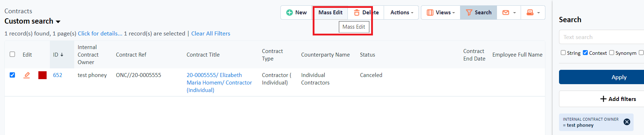Click the red color swatch in row 652

(x=42, y=75)
